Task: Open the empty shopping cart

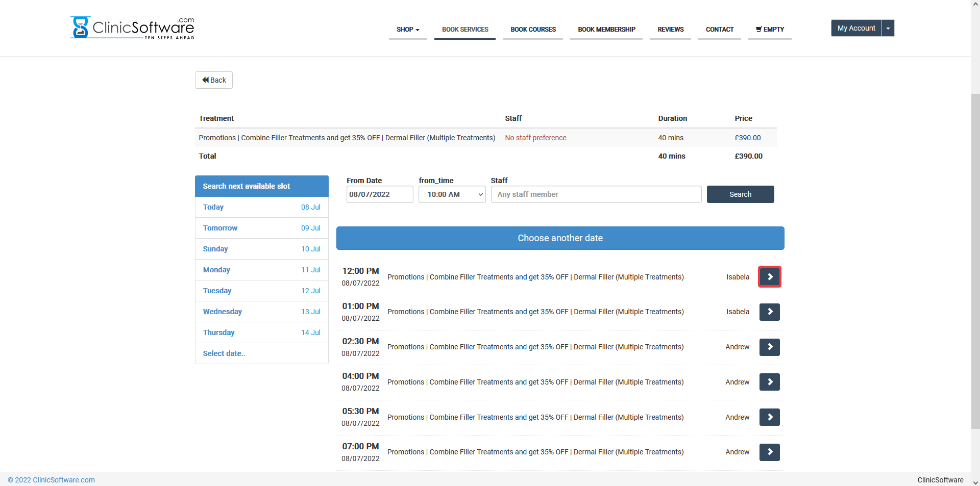Action: point(770,30)
